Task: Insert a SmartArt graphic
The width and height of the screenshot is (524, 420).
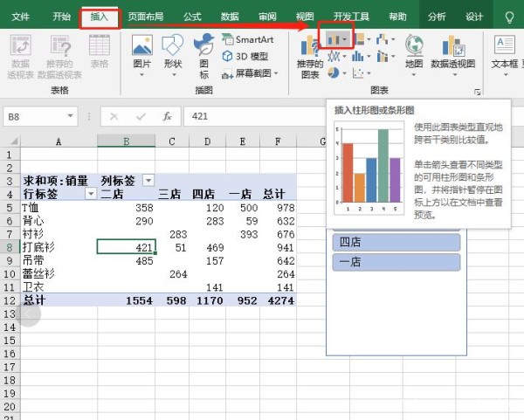Action: pyautogui.click(x=248, y=40)
